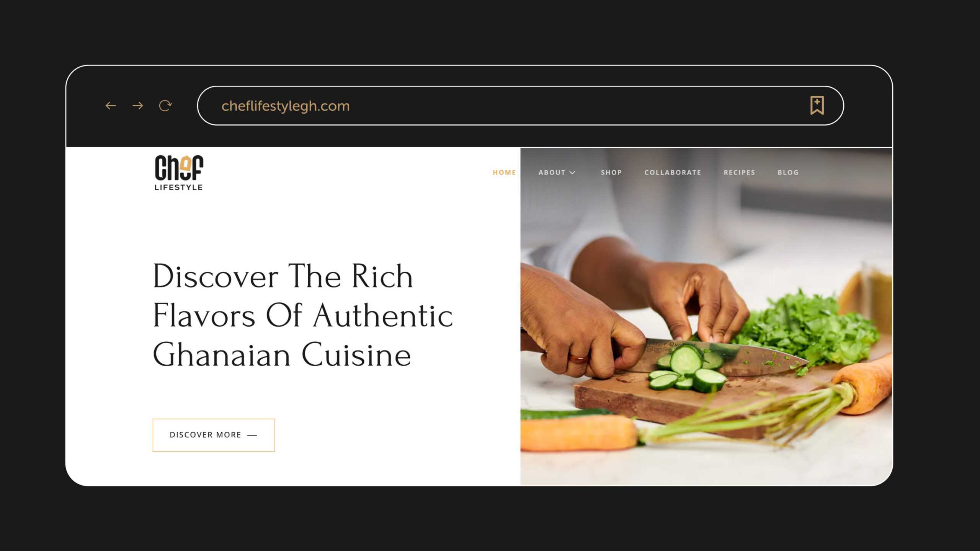Focus the cheflifestylegh.com address bar
Image resolution: width=980 pixels, height=551 pixels.
(520, 106)
